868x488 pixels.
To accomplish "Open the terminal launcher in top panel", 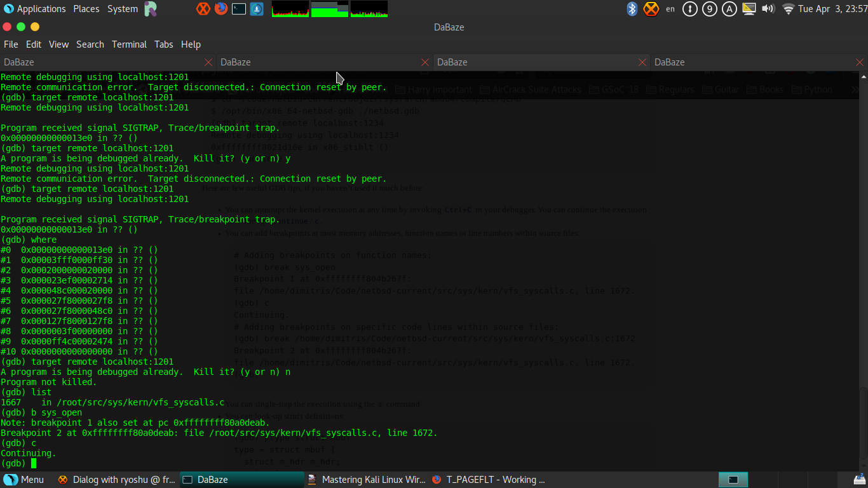I will point(239,9).
